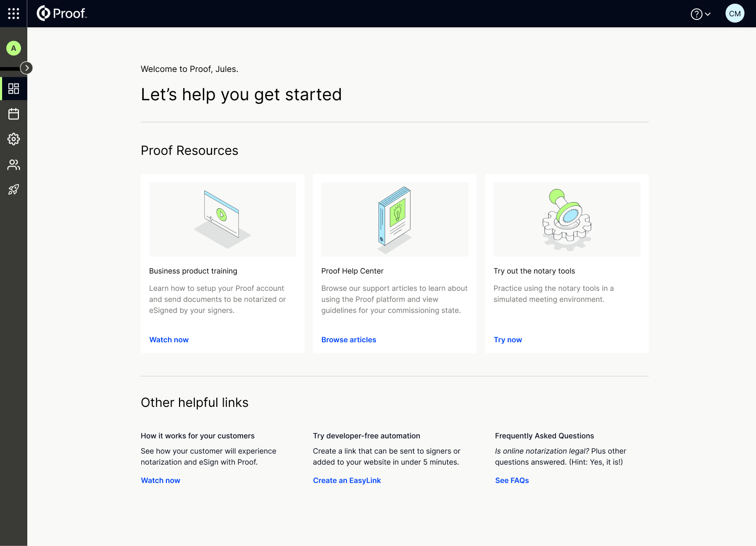Screen dimensions: 756x546
Task: Click the notary tools stamp thumbnail
Action: coord(567,219)
